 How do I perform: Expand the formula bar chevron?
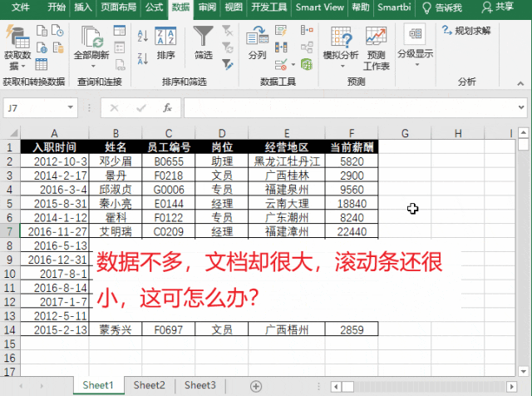[521, 107]
